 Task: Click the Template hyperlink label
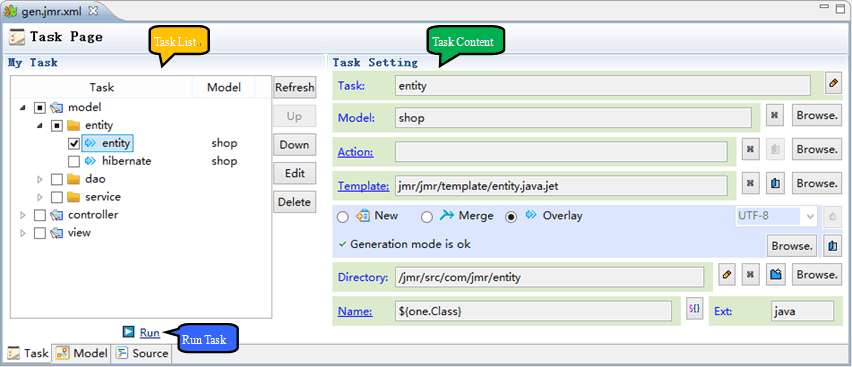tap(363, 186)
